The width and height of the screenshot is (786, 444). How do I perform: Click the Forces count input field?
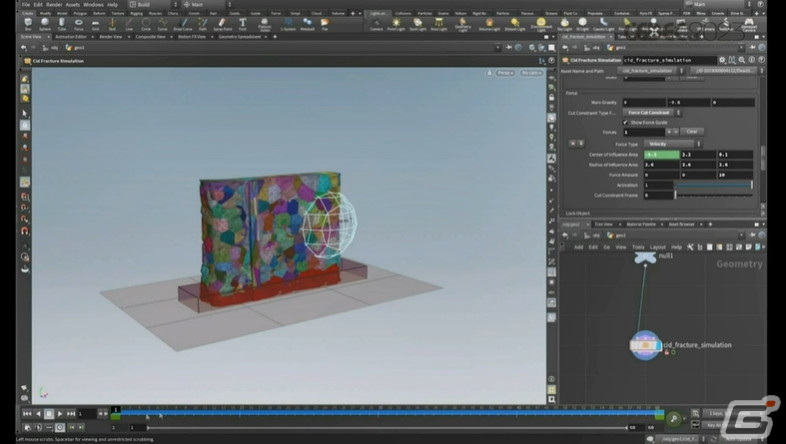point(644,132)
